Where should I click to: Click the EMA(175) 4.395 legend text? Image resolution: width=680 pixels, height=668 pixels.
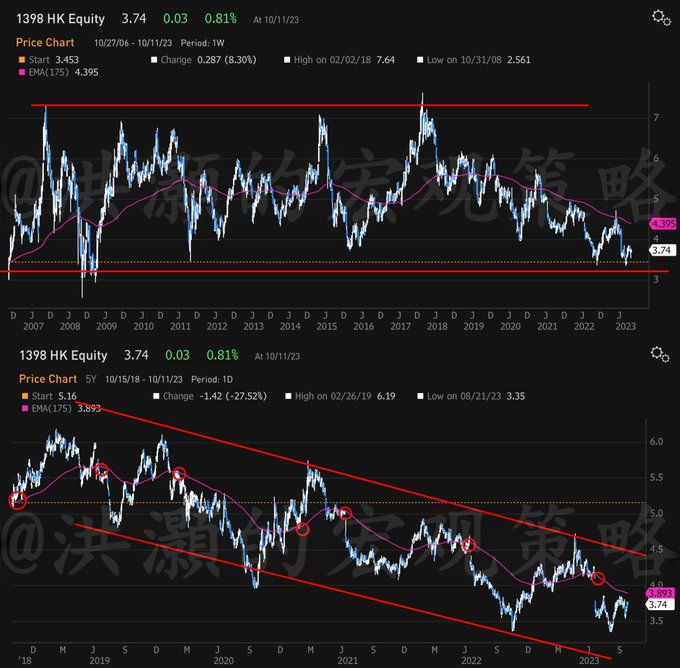click(63, 72)
